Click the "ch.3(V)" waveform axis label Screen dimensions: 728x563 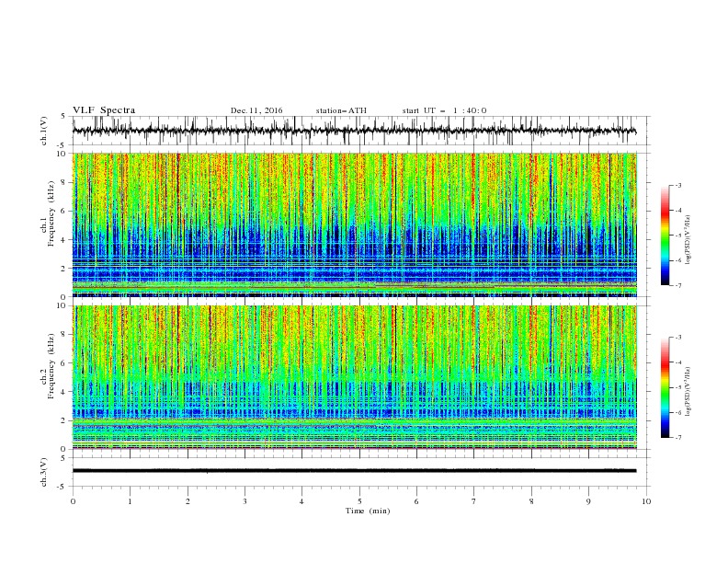pos(44,472)
